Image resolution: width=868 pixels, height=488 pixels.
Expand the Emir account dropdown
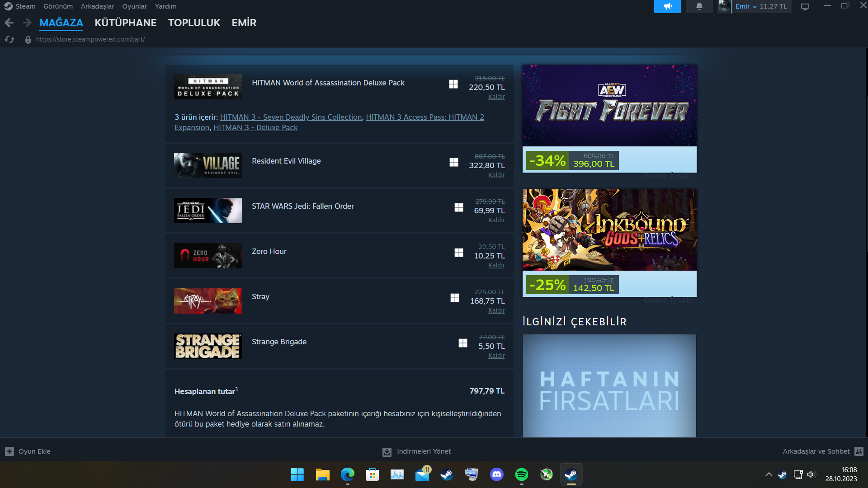pos(754,6)
